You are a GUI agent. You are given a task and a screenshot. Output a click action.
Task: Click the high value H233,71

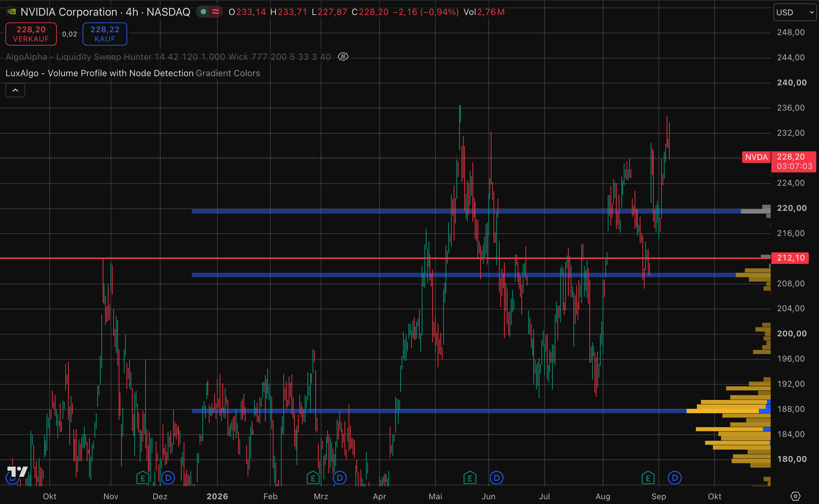click(x=289, y=12)
